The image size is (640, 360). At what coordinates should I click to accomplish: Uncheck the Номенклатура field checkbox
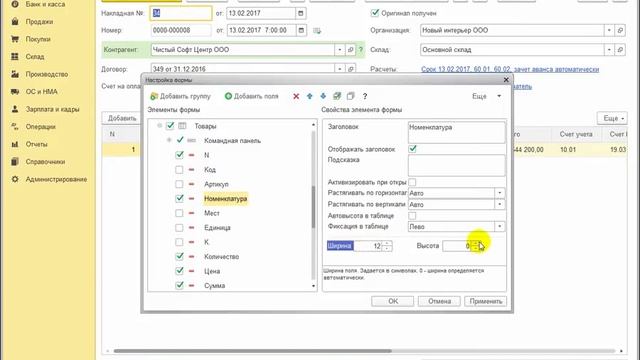[x=179, y=198]
